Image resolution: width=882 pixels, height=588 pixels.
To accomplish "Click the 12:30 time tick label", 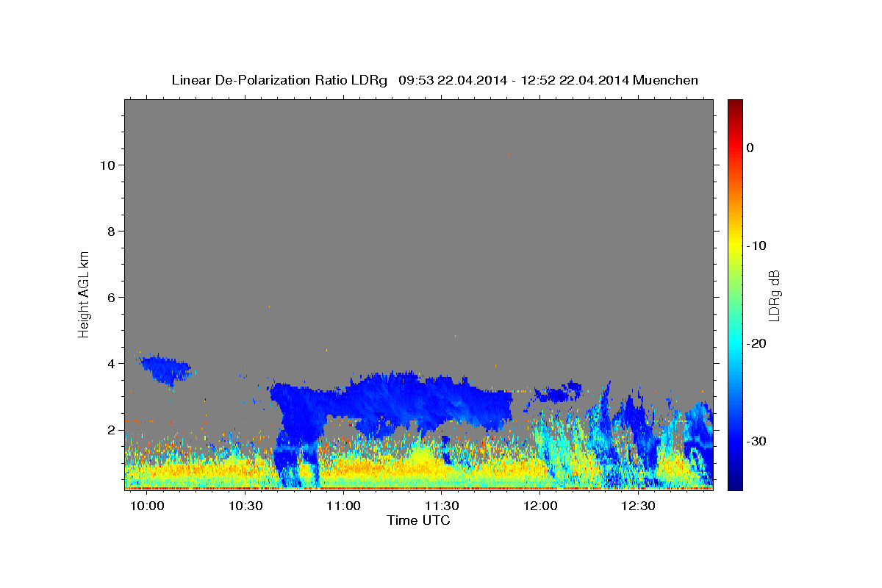I will [638, 506].
